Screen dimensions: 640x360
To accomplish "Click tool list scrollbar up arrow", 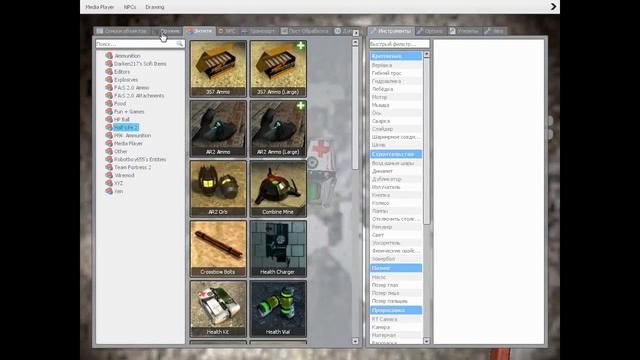I will [427, 54].
